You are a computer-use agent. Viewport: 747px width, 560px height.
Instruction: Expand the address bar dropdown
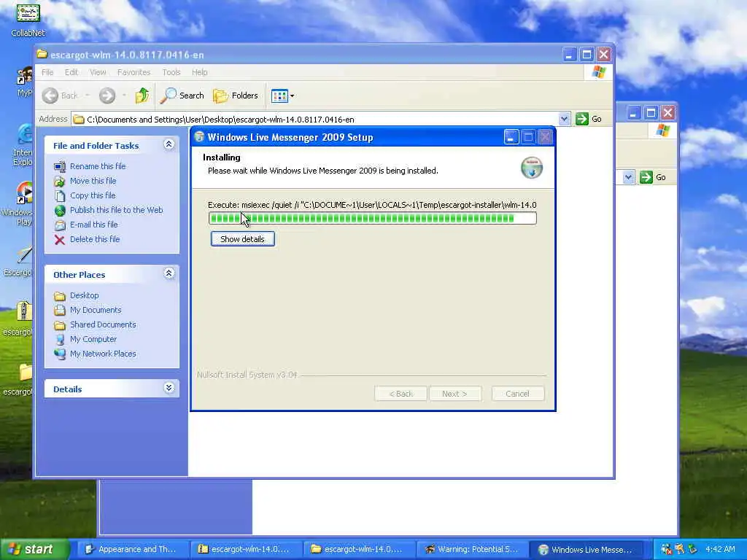click(564, 119)
